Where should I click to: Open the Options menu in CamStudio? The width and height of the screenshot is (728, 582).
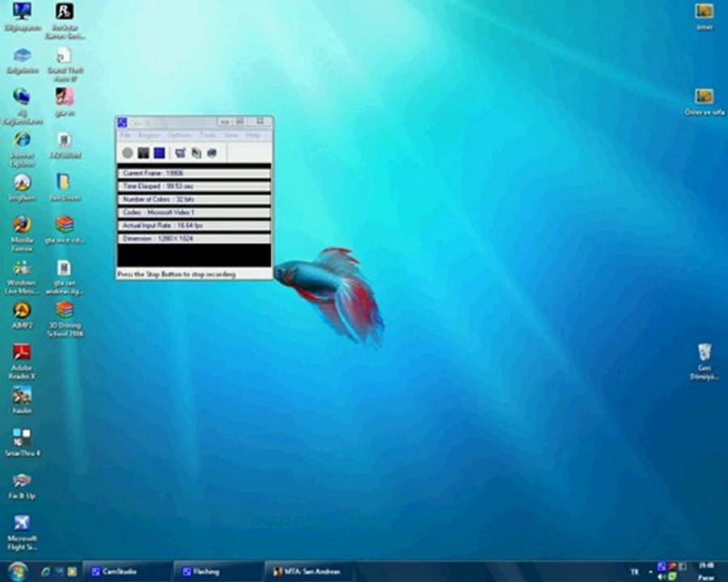click(x=180, y=135)
